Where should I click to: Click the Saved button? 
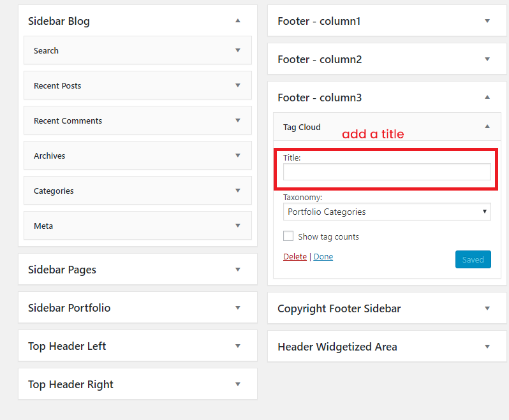click(473, 259)
